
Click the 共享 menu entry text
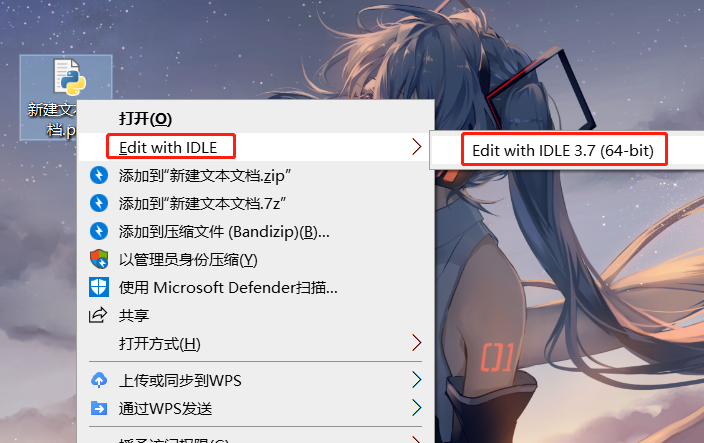point(133,316)
